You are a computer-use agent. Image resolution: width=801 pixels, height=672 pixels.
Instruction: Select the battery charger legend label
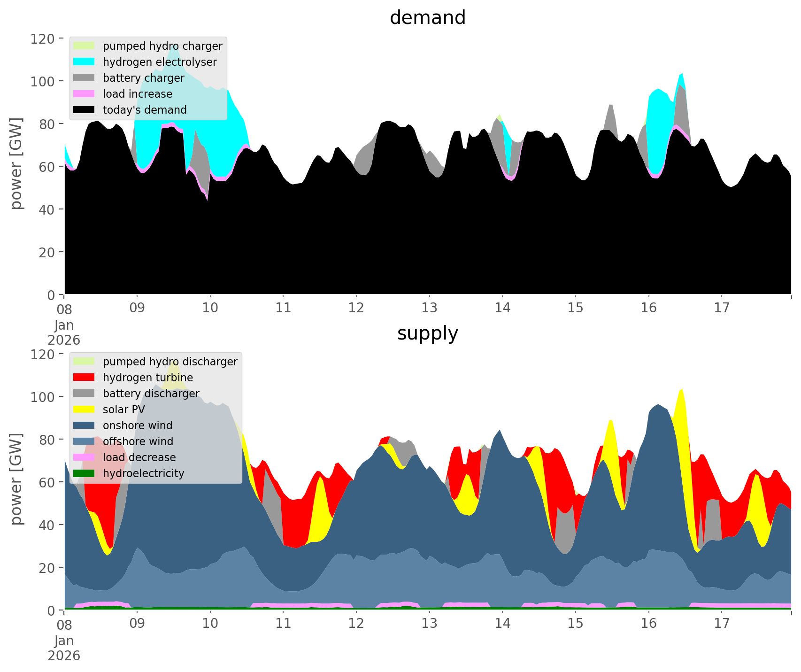click(x=143, y=78)
